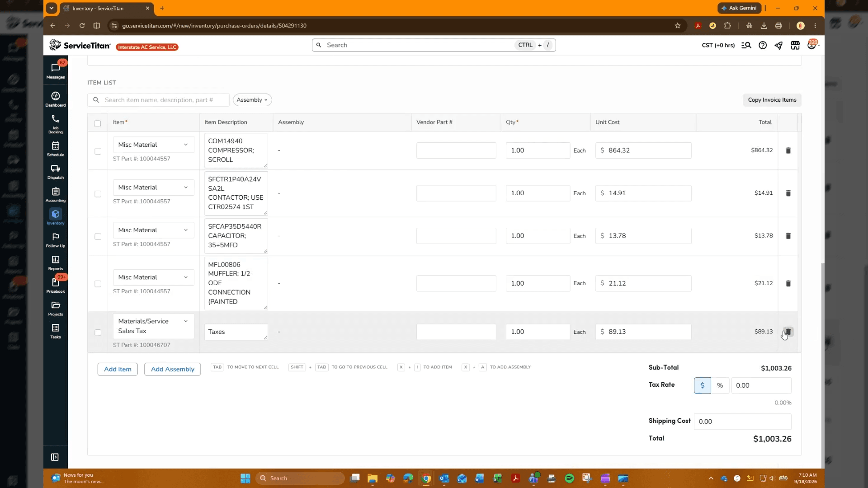Click the item list search field
The width and height of the screenshot is (868, 488).
158,100
